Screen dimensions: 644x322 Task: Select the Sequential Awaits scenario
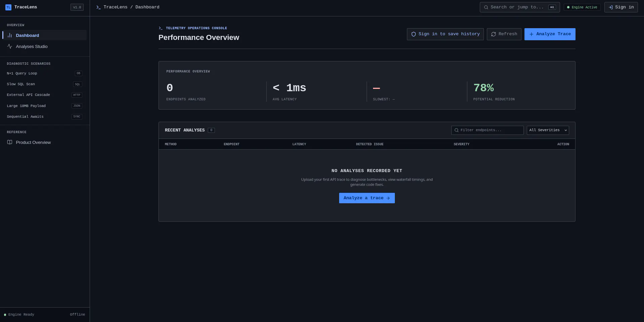point(44,117)
